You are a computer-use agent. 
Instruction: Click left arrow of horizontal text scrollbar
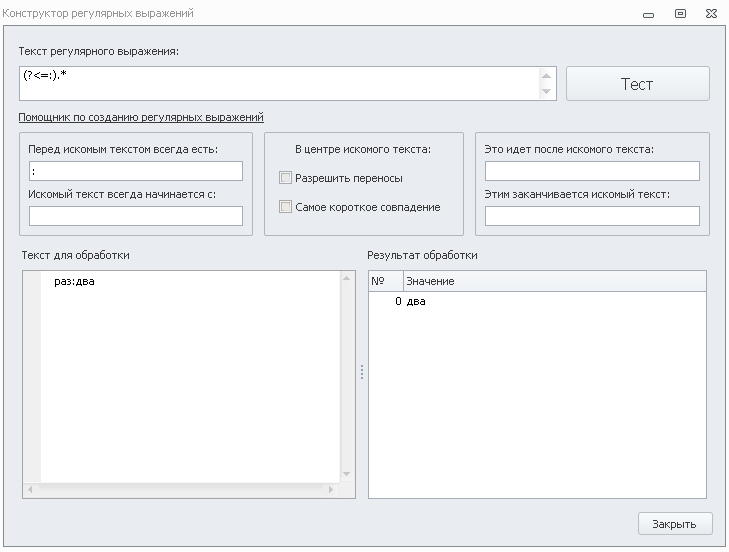pos(30,489)
